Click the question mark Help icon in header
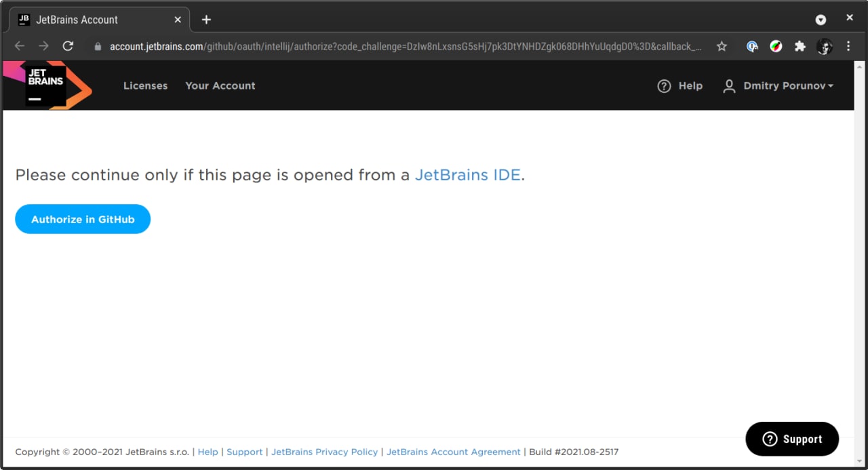Viewport: 868px width, 470px height. click(665, 86)
